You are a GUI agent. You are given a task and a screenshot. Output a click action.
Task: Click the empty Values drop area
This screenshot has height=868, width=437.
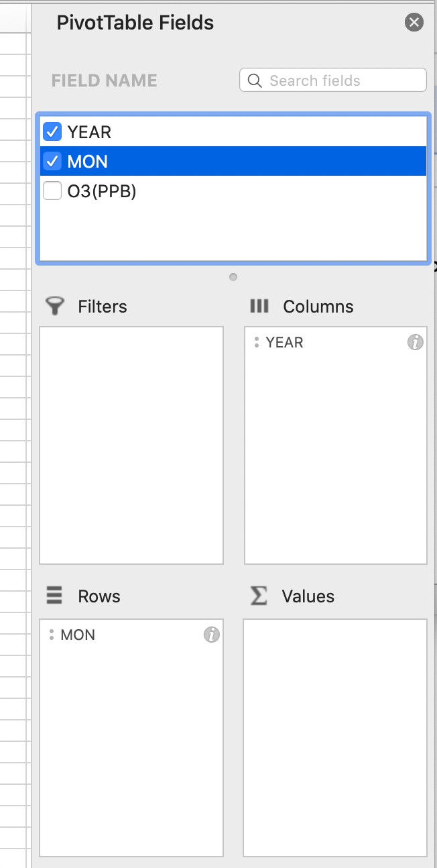335,737
